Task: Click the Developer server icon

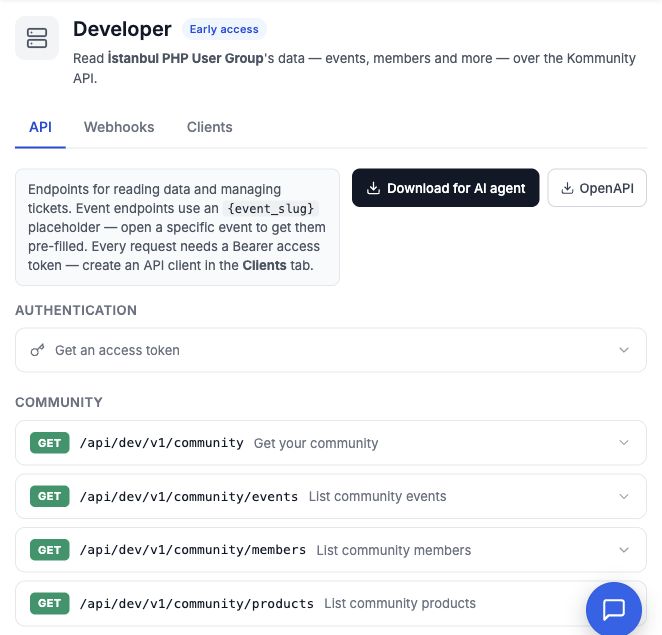Action: (x=37, y=38)
